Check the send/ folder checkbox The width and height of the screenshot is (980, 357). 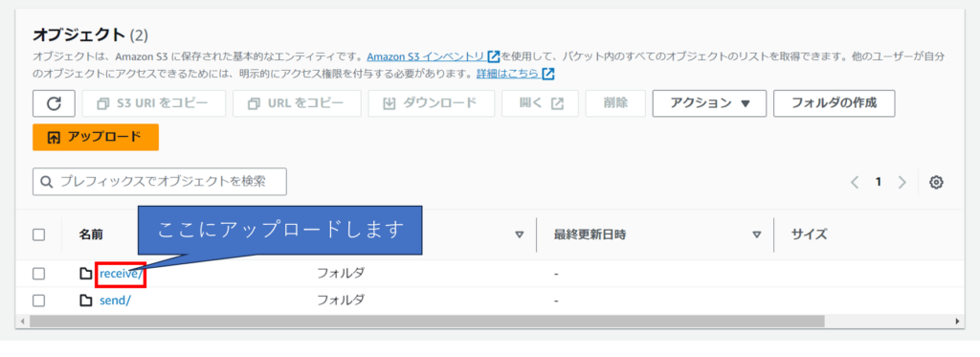pyautogui.click(x=38, y=301)
